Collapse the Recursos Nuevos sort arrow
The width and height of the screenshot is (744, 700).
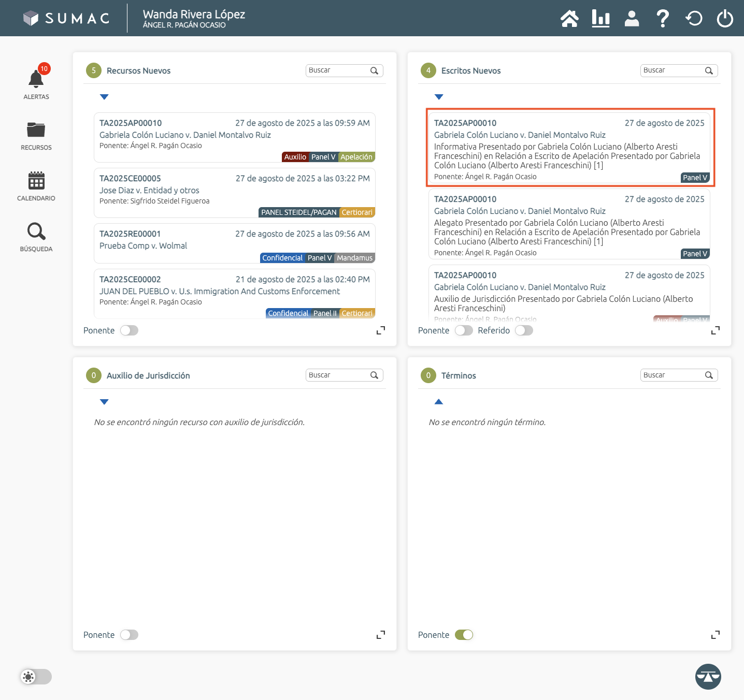(104, 97)
